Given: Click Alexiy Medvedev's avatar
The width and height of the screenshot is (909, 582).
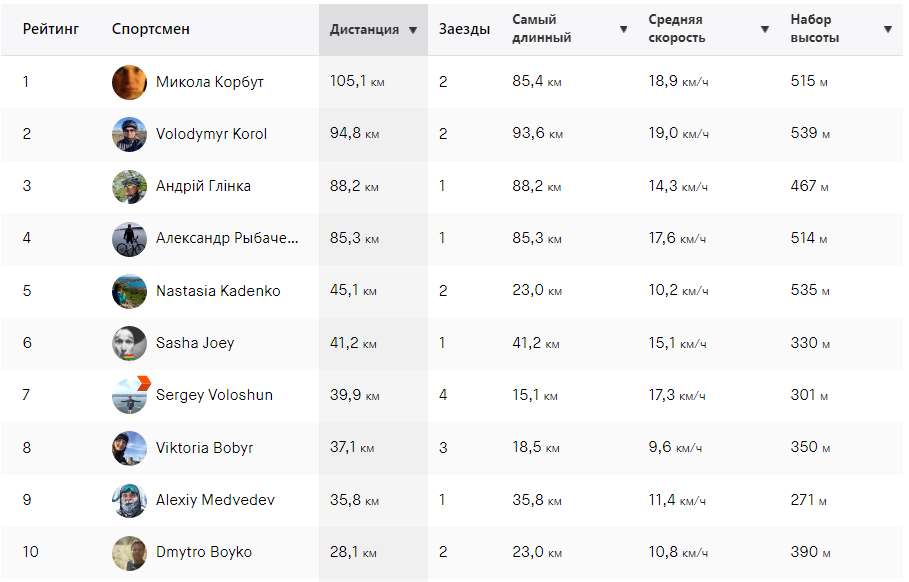Looking at the screenshot, I should pos(129,500).
